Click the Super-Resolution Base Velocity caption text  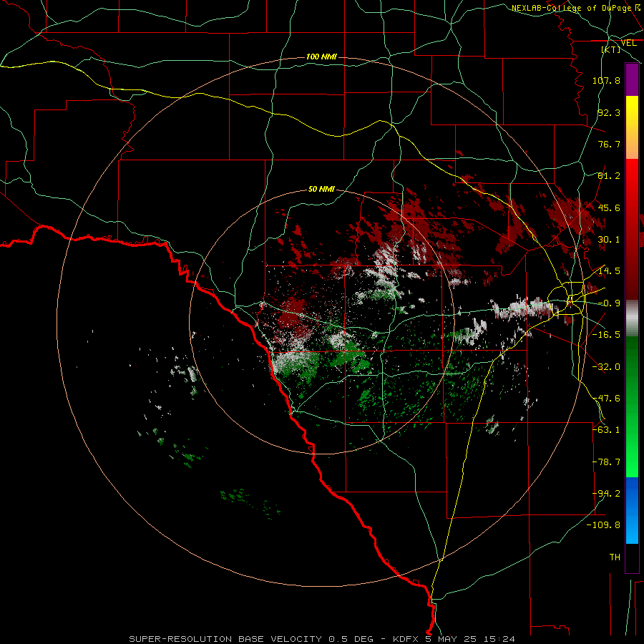(321, 639)
